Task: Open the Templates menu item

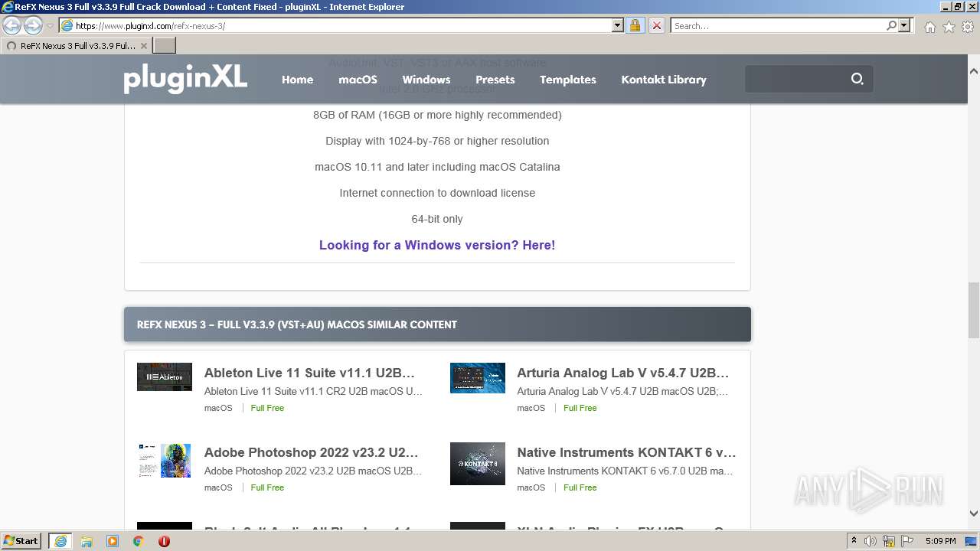Action: pyautogui.click(x=567, y=80)
